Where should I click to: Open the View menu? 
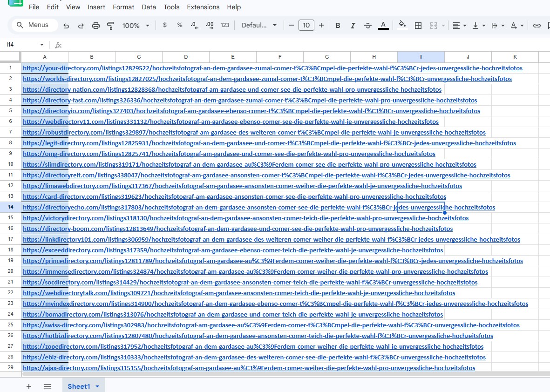tap(73, 7)
